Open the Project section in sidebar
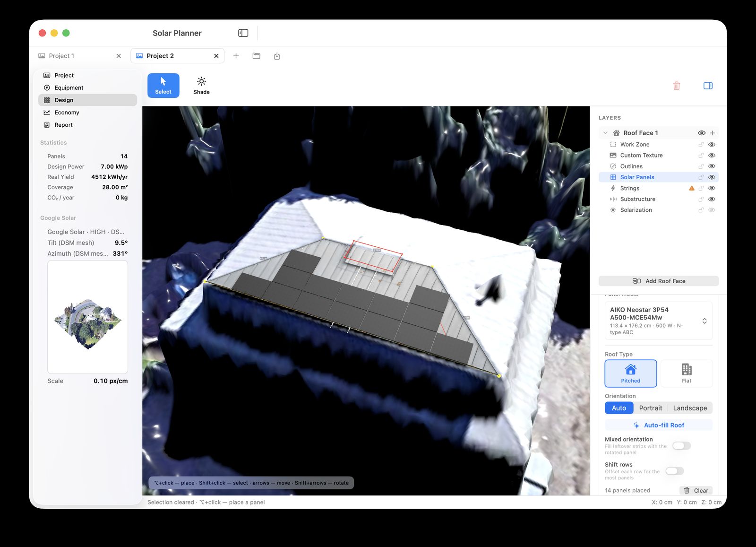Viewport: 756px width, 547px height. pyautogui.click(x=87, y=75)
